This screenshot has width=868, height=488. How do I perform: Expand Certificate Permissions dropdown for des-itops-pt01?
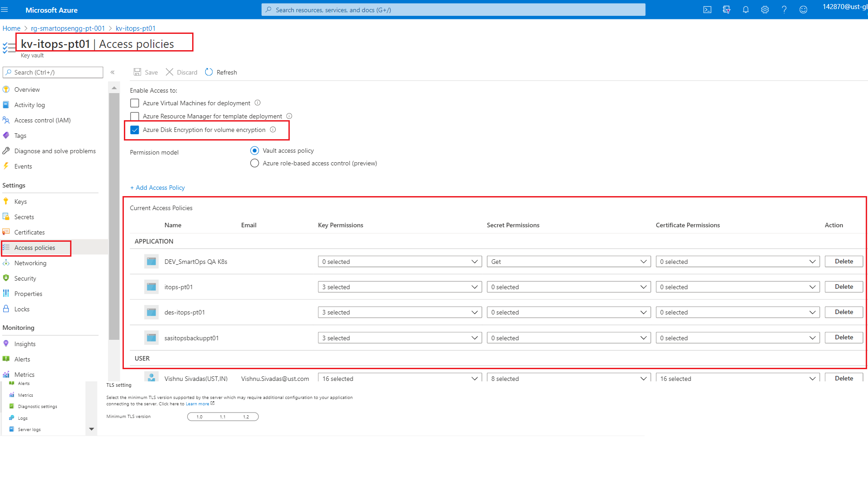tap(738, 312)
